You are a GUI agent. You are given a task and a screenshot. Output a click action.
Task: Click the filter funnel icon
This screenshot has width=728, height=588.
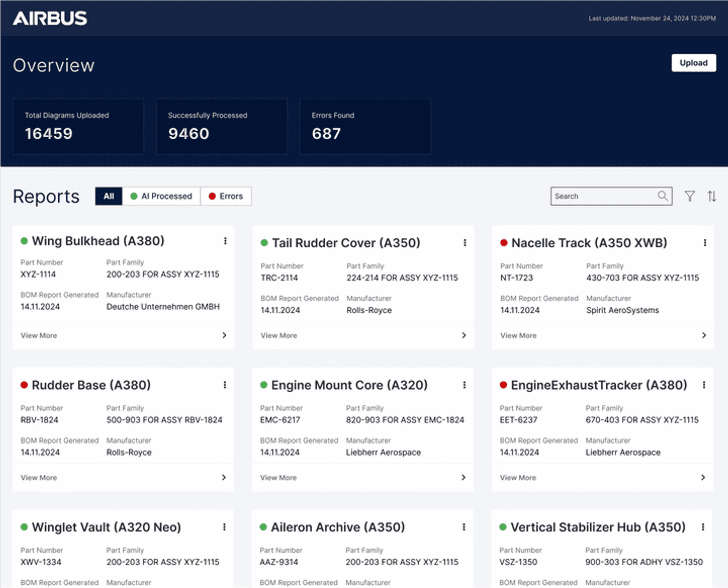pos(690,196)
